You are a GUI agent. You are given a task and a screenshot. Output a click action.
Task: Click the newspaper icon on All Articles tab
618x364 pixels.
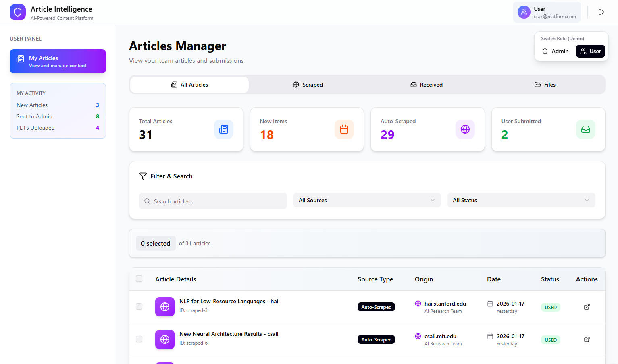174,85
